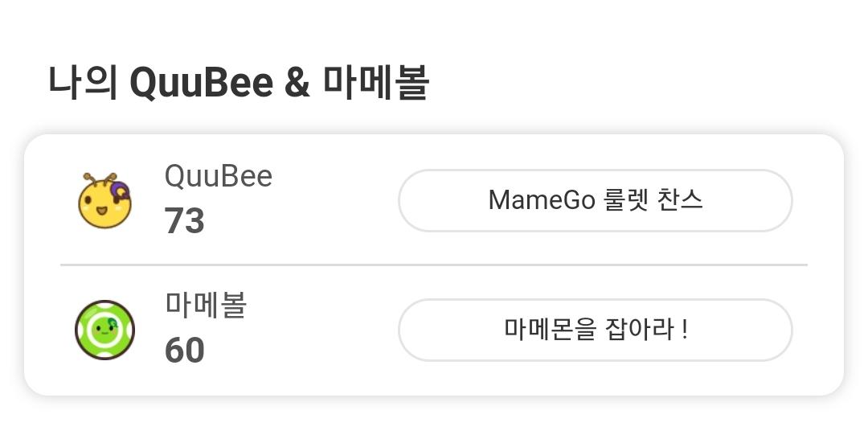Tap the word MameGo inside the roulette button
Image resolution: width=868 pixels, height=435 pixels.
point(541,200)
